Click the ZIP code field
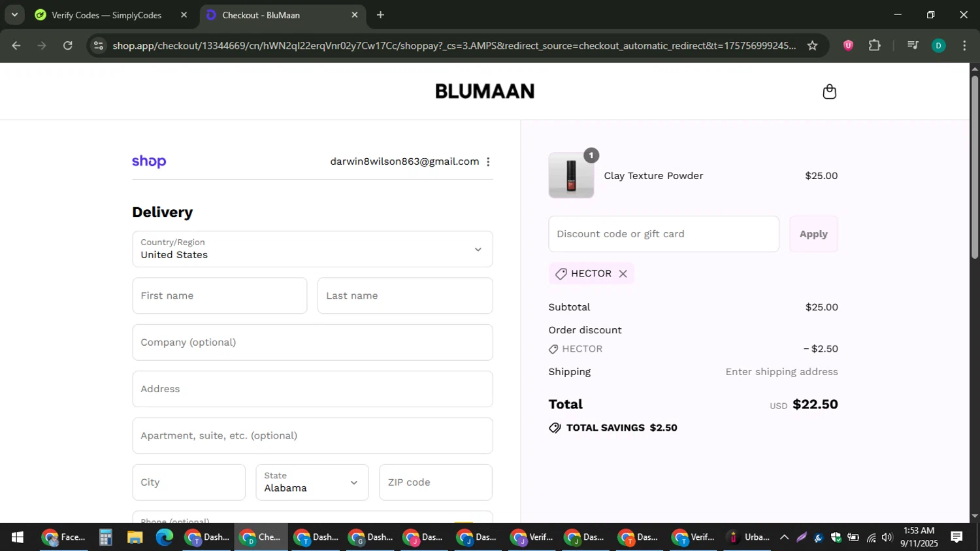 coord(436,482)
